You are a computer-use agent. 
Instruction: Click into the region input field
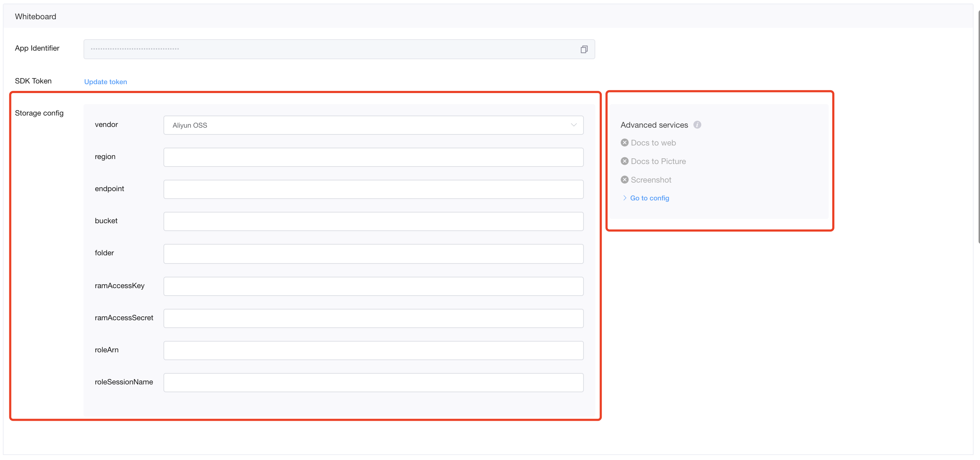(373, 157)
